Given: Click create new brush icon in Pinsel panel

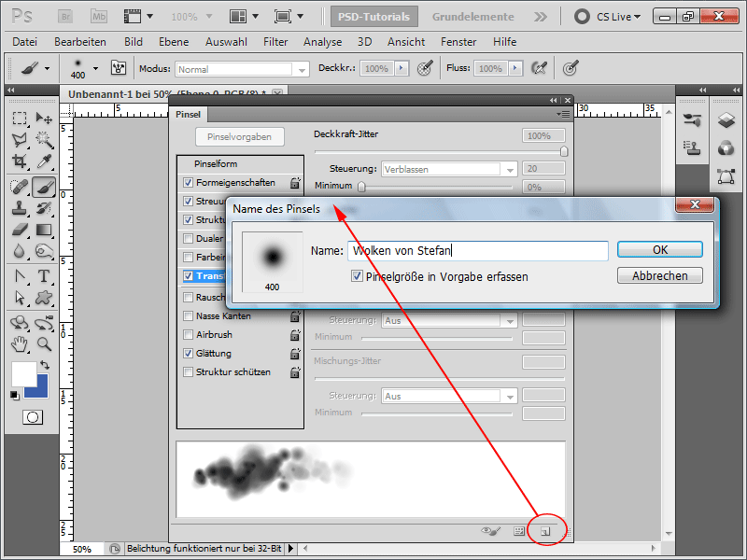Looking at the screenshot, I should point(545,531).
